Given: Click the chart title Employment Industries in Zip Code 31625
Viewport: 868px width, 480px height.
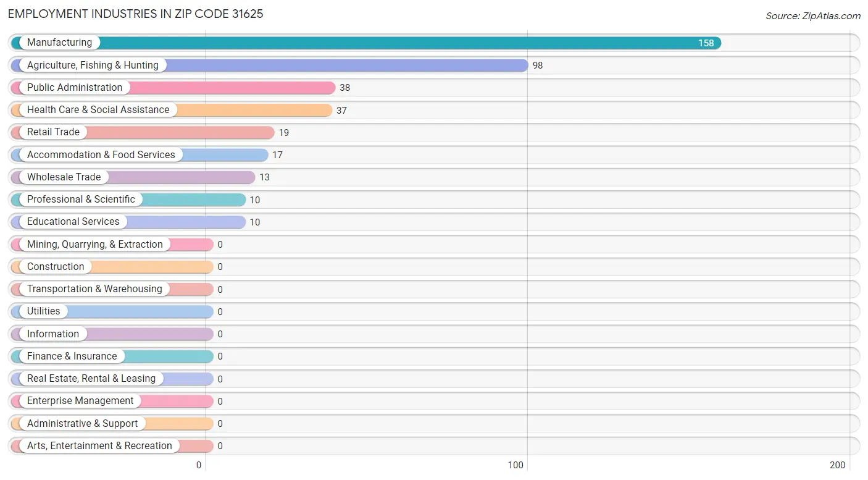Looking at the screenshot, I should (136, 14).
